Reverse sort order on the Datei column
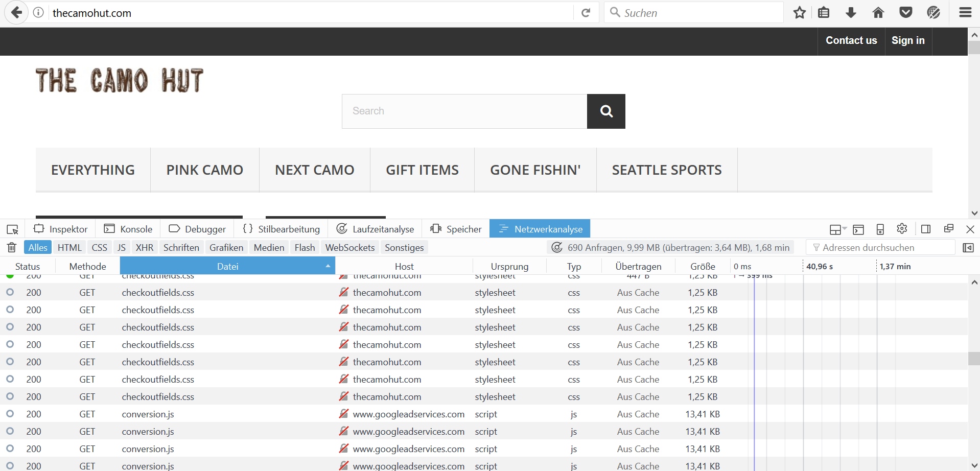 tap(227, 266)
